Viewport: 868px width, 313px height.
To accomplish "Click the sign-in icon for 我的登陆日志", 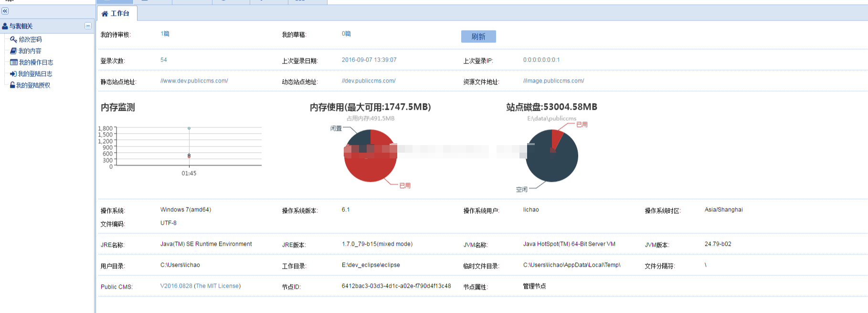I will pyautogui.click(x=13, y=74).
